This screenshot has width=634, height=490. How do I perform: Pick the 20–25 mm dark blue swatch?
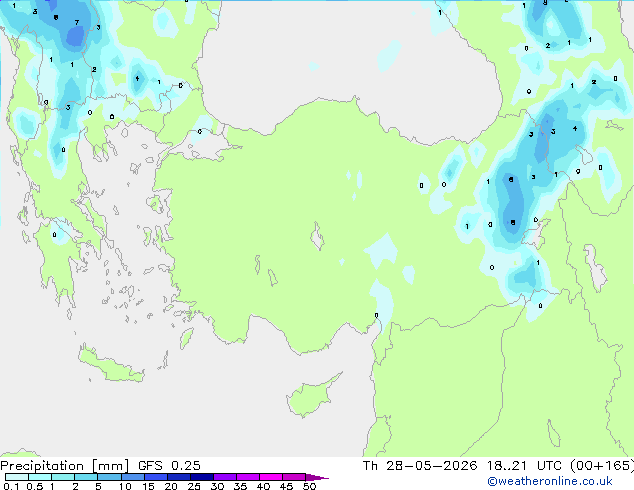coord(179,477)
